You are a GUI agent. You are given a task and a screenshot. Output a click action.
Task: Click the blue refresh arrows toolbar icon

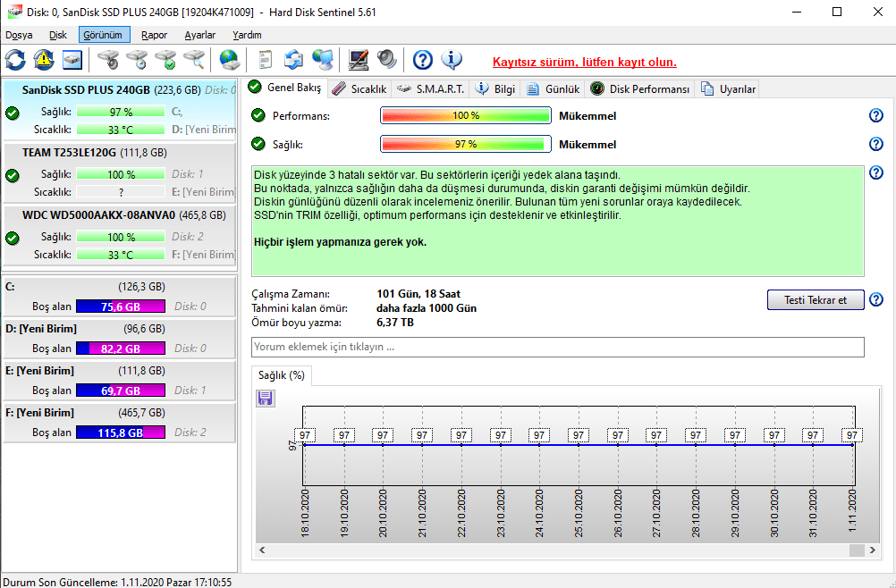point(15,60)
